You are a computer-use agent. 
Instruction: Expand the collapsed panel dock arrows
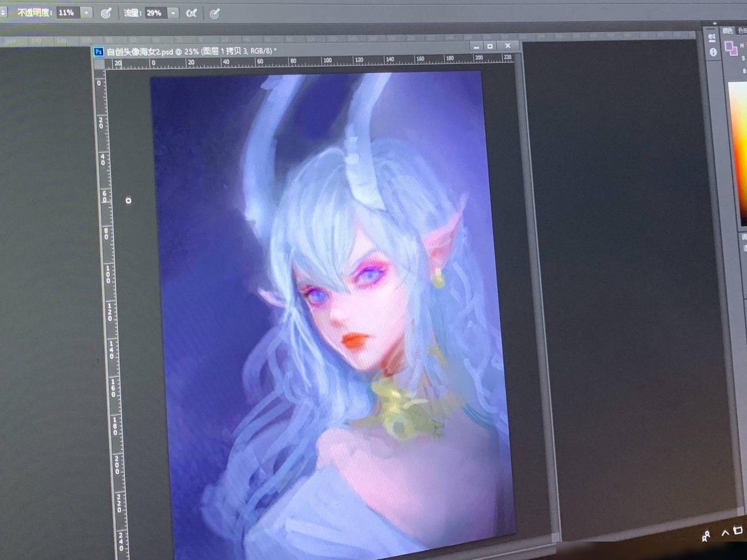pyautogui.click(x=715, y=24)
